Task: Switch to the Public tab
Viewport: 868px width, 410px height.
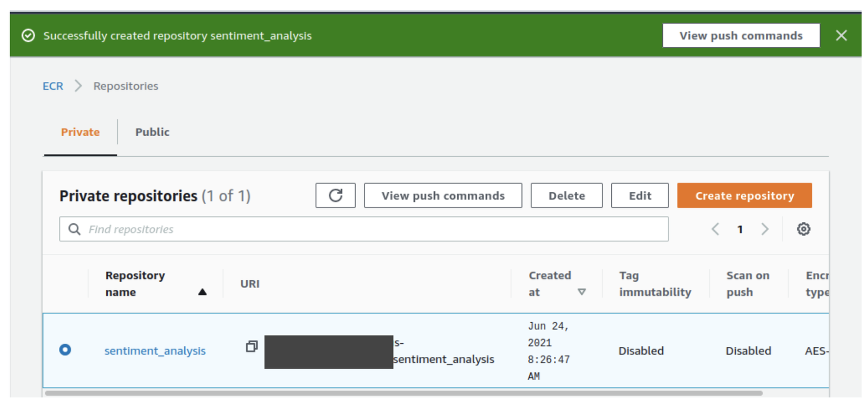Action: tap(152, 132)
